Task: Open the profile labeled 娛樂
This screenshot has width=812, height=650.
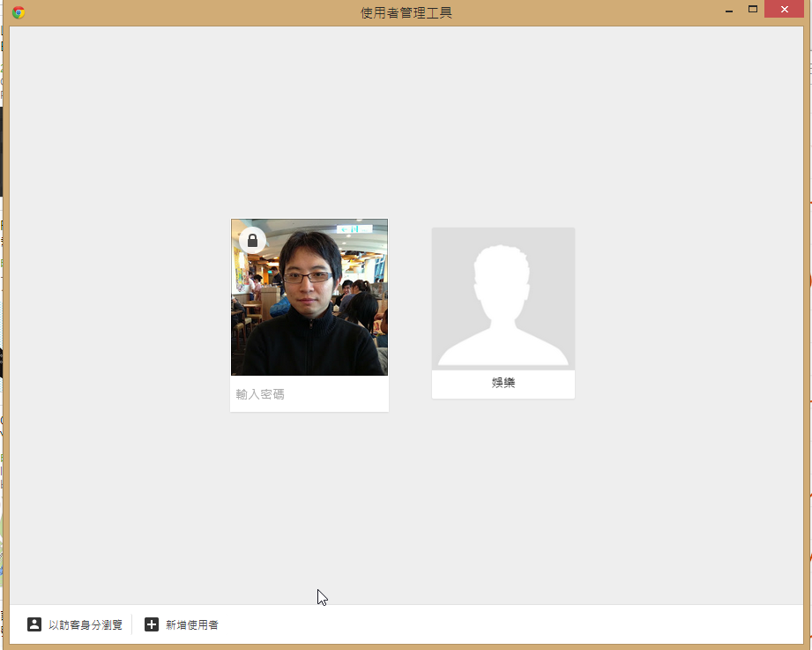Action: [x=503, y=383]
